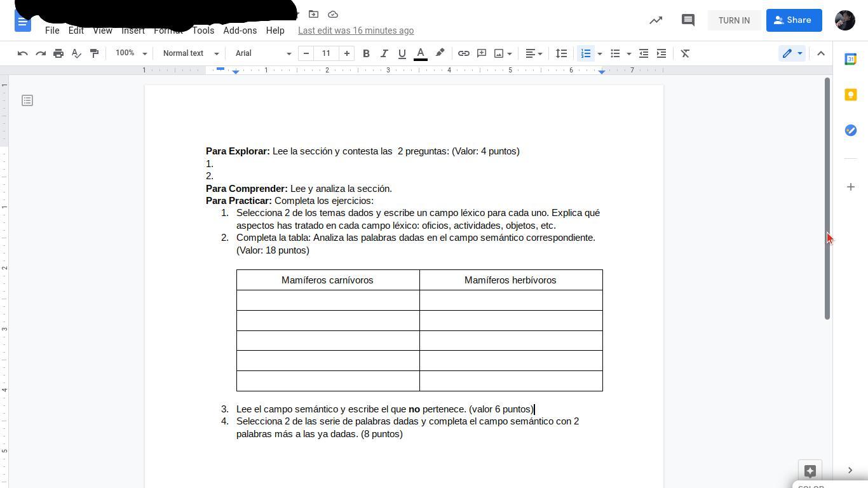Open Google Tasks side panel
Screen dimensions: 868x488
coord(851,130)
